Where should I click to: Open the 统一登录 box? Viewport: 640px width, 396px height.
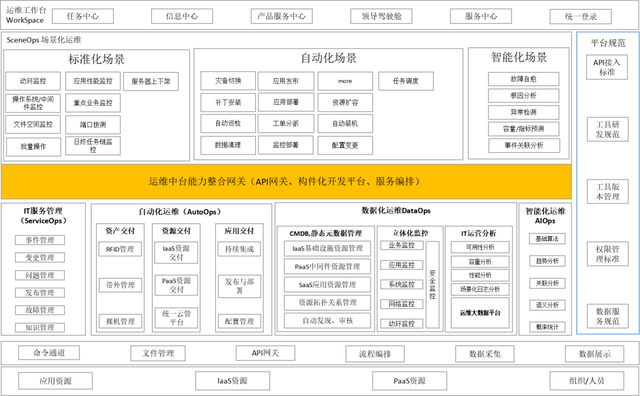click(580, 17)
